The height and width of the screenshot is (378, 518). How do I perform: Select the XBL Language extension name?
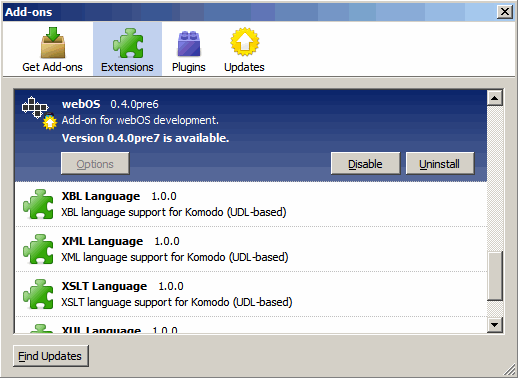[101, 196]
